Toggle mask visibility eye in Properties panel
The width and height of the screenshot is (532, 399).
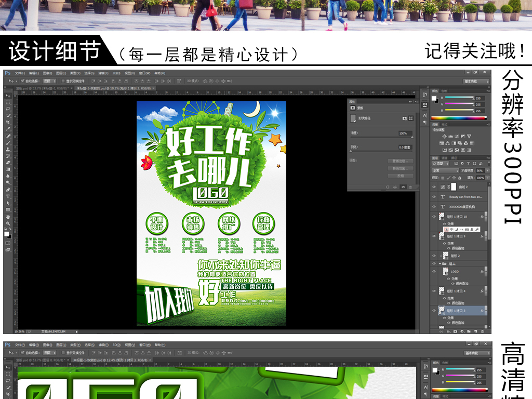[x=403, y=187]
